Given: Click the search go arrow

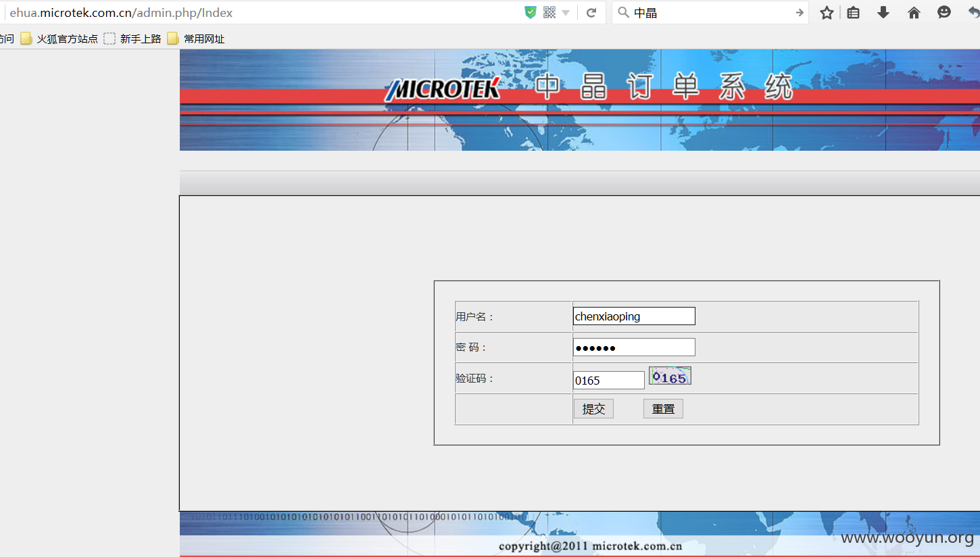Looking at the screenshot, I should (800, 13).
